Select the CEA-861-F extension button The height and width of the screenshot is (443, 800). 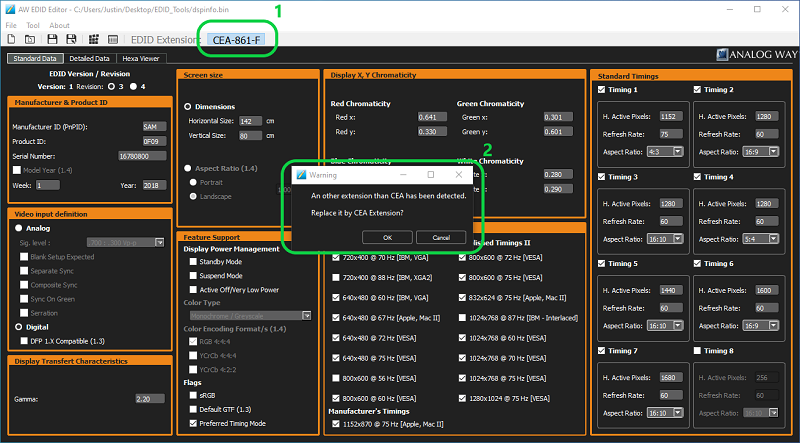pos(237,40)
